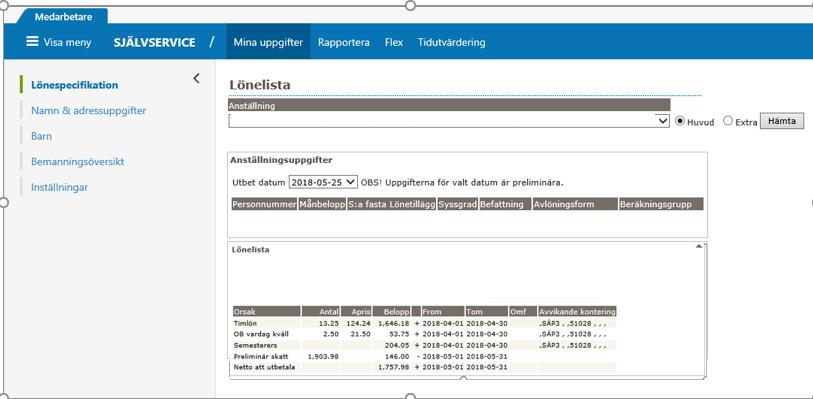Click the Anställning header bar
Screen dimensions: 813x399
(449, 105)
